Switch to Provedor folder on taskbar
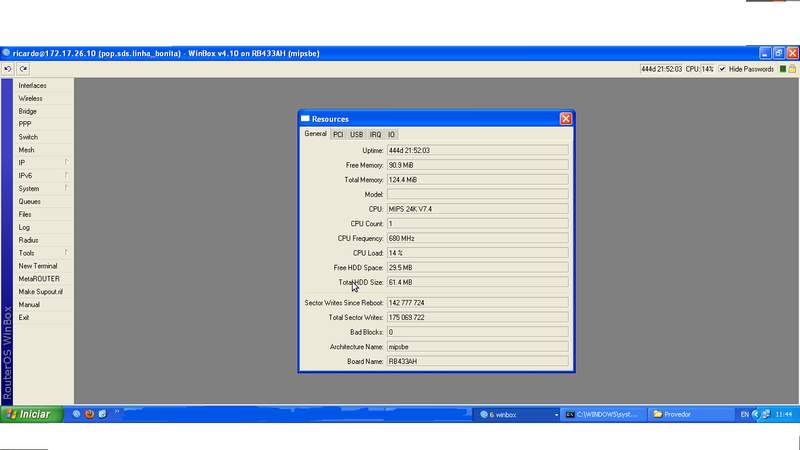Image resolution: width=800 pixels, height=450 pixels. click(x=690, y=415)
